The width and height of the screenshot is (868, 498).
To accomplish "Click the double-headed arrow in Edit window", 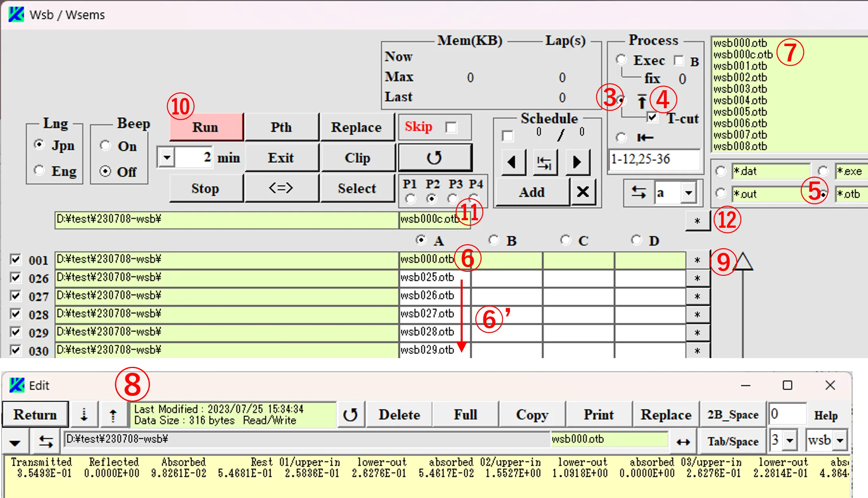I will click(x=683, y=442).
